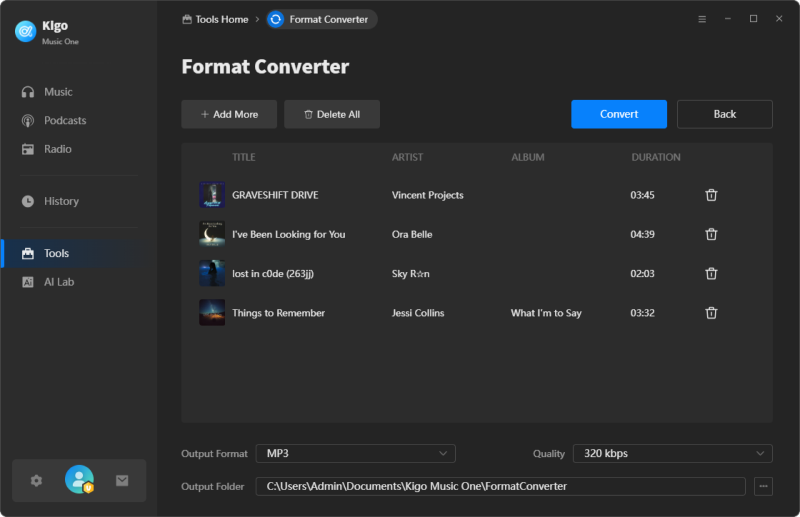Click the Kigo Music One logo
The width and height of the screenshot is (800, 517).
point(25,31)
